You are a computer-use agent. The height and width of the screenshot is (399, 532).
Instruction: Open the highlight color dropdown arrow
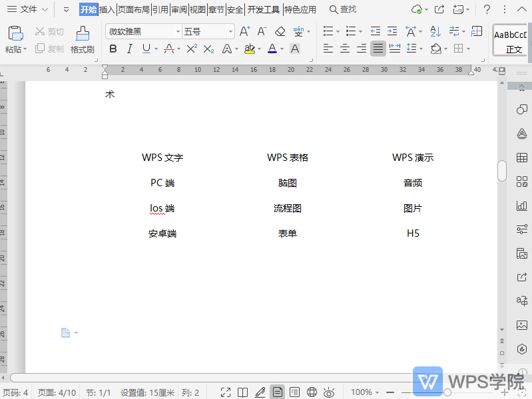pos(260,49)
